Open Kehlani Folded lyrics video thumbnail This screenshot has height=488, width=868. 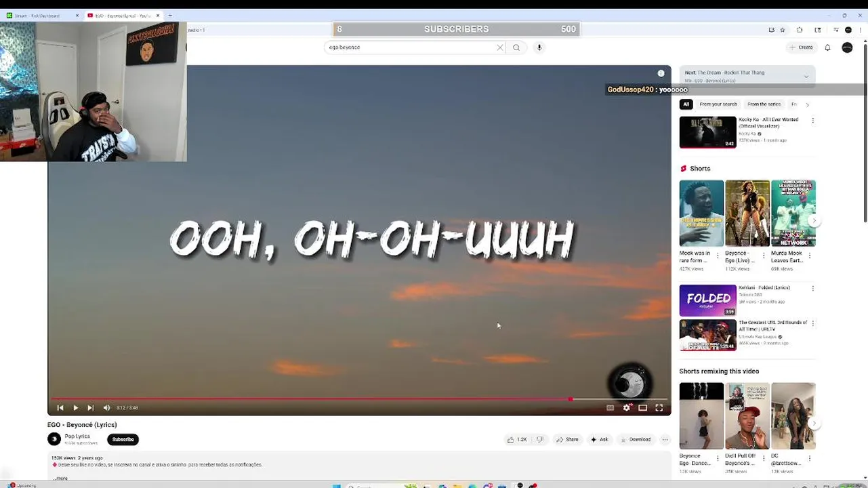[x=707, y=300]
